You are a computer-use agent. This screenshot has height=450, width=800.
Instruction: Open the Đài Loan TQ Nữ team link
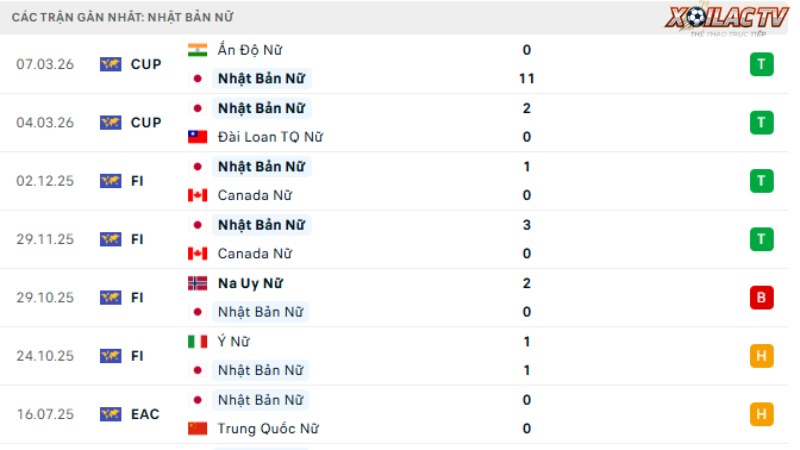click(x=270, y=137)
